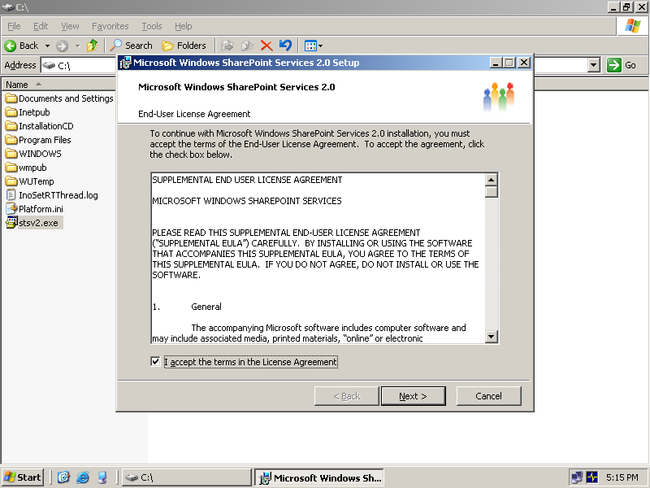650x488 pixels.
Task: Click the Start button
Action: click(22, 478)
